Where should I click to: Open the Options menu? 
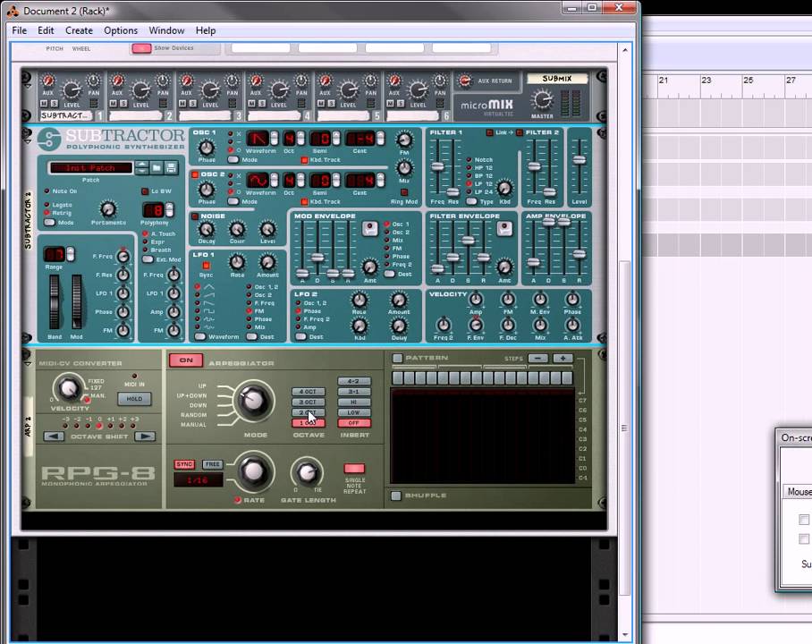tap(121, 30)
